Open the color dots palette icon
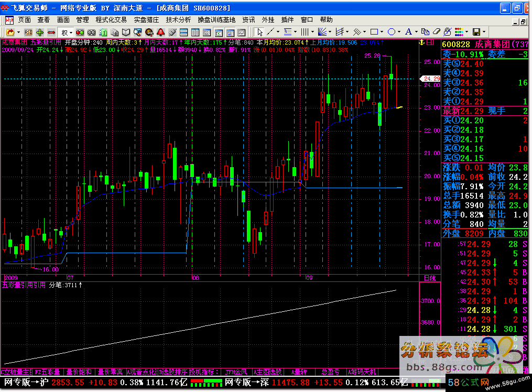The image size is (532, 392). pos(459,32)
